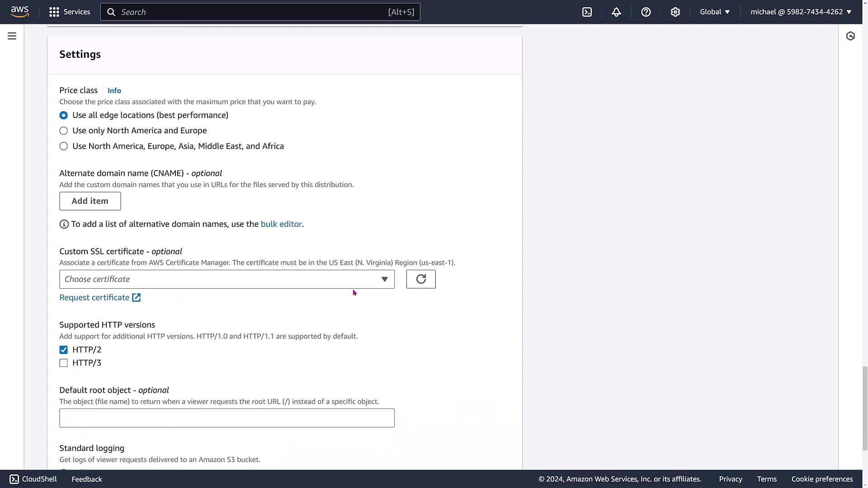Screen dimensions: 868x488
Task: Click the Default root object field
Action: [226, 418]
